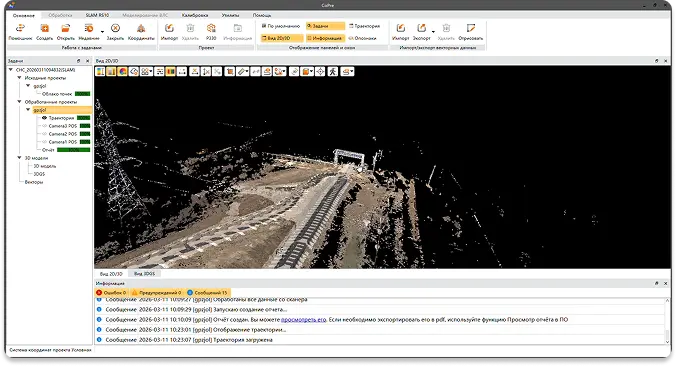
Task: Click the Информация log vertical scrollbar
Action: (668, 320)
